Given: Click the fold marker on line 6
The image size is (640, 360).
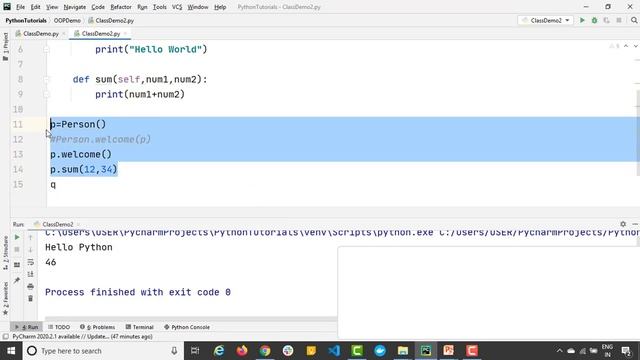Looking at the screenshot, I should pyautogui.click(x=46, y=49).
